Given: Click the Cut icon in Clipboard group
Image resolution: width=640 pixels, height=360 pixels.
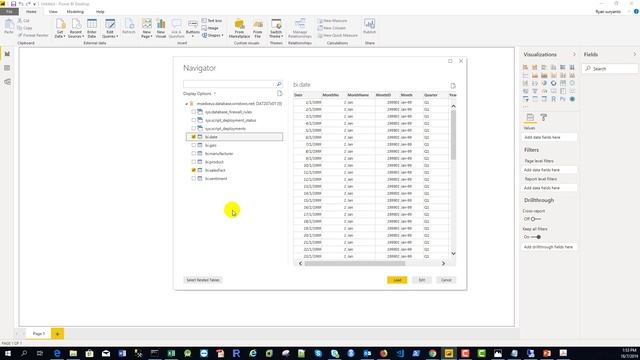Looking at the screenshot, I should tap(23, 20).
